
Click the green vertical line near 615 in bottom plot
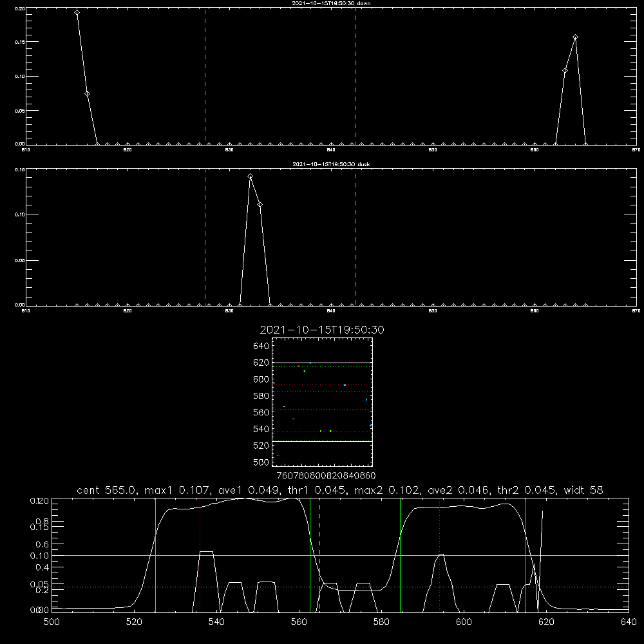tap(526, 554)
